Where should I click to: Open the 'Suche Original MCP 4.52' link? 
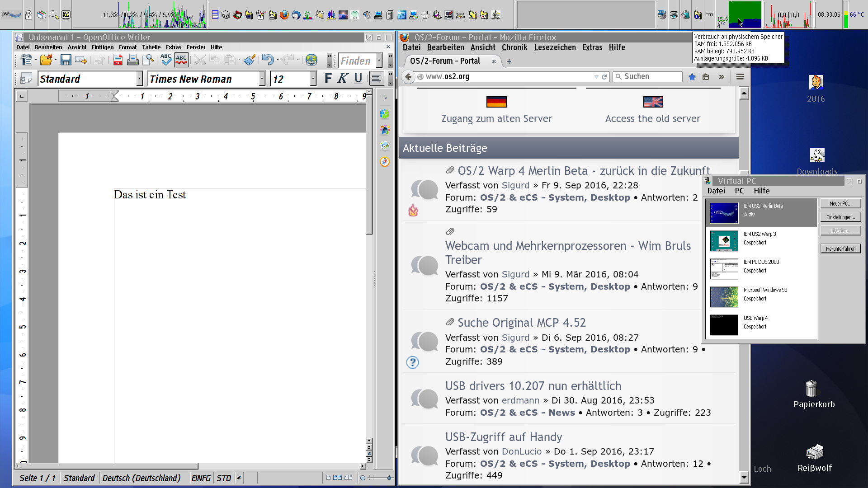pyautogui.click(x=522, y=323)
